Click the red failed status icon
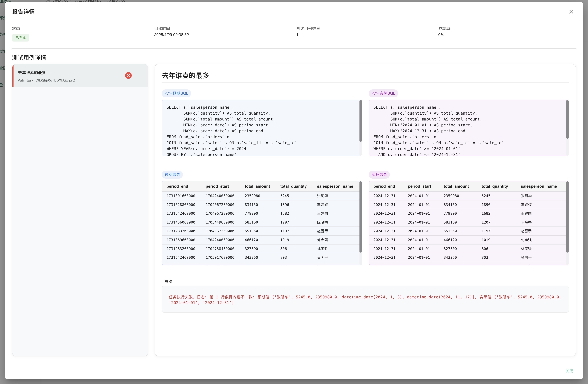 point(128,76)
